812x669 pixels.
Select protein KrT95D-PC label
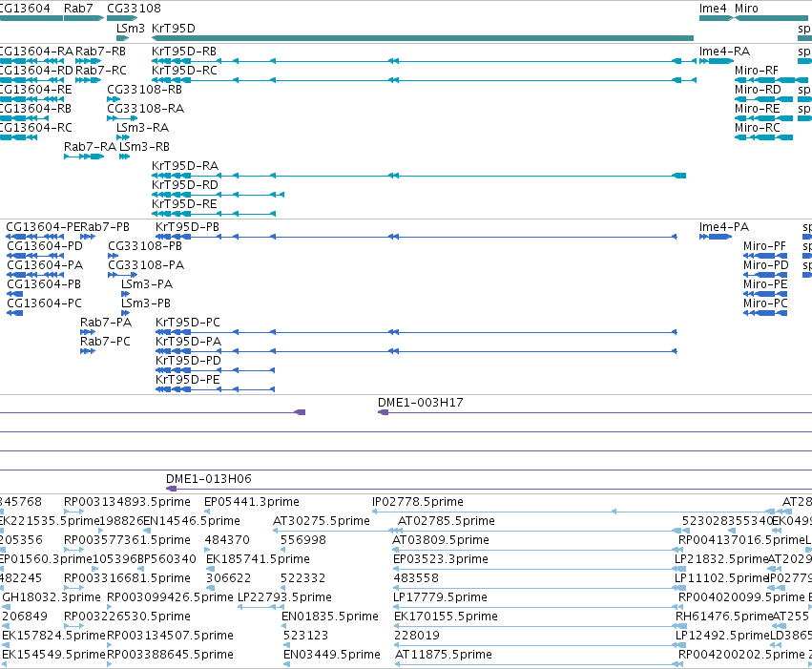188,323
